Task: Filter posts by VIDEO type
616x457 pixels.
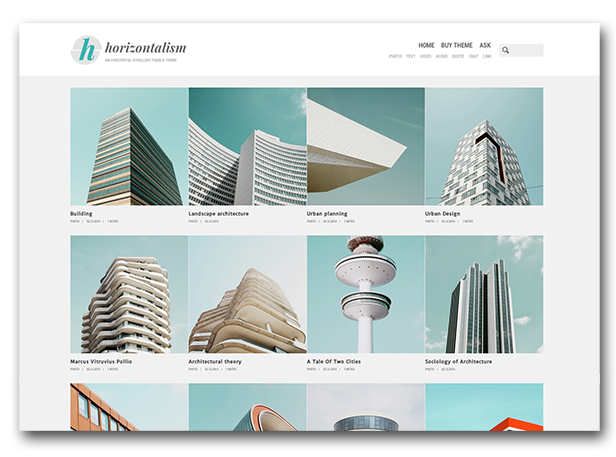Action: point(425,57)
